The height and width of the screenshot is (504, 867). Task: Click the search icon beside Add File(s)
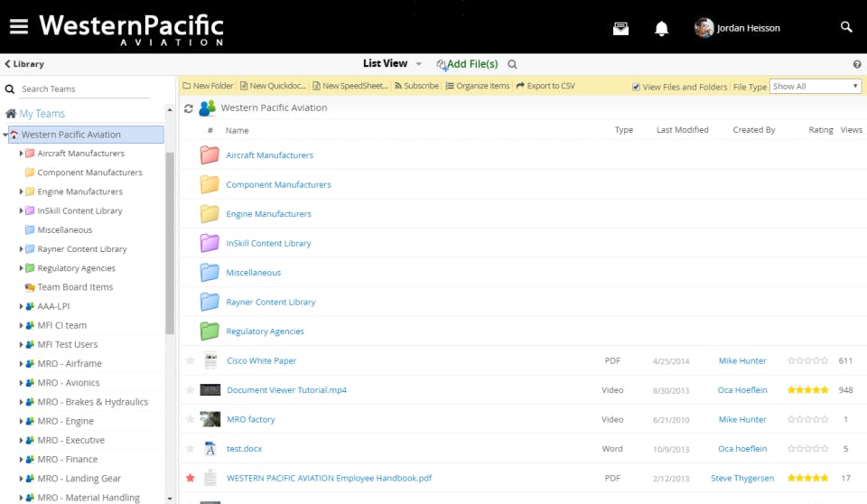tap(512, 64)
